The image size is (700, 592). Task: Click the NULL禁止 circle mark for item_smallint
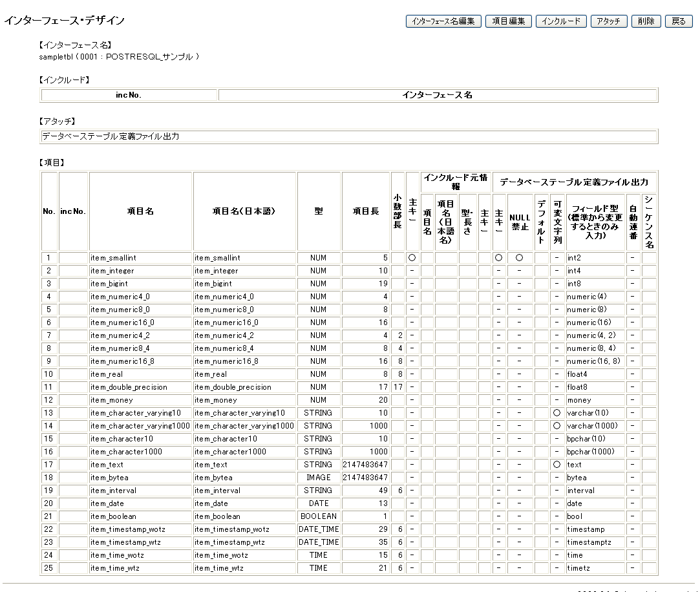tap(520, 258)
